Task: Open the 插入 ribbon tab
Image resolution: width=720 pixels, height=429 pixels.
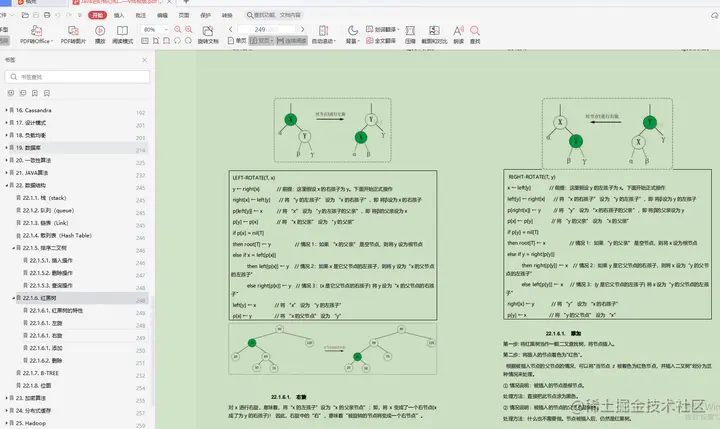Action: [x=119, y=15]
